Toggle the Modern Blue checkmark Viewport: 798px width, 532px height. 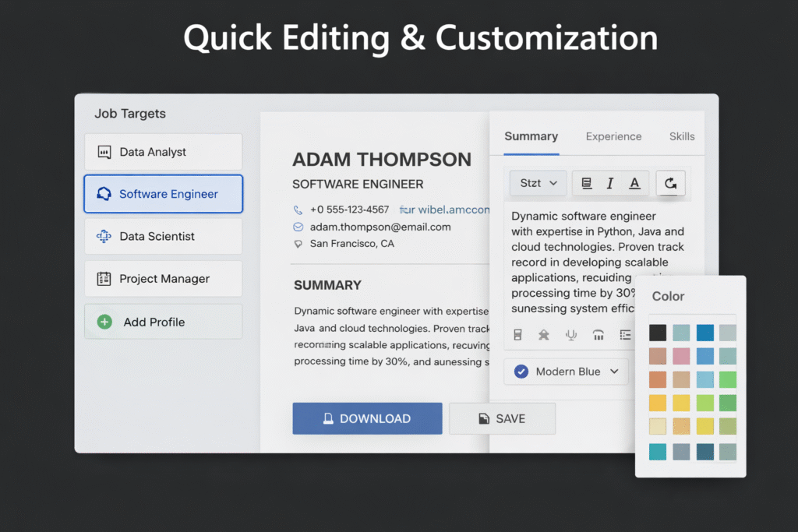point(521,372)
